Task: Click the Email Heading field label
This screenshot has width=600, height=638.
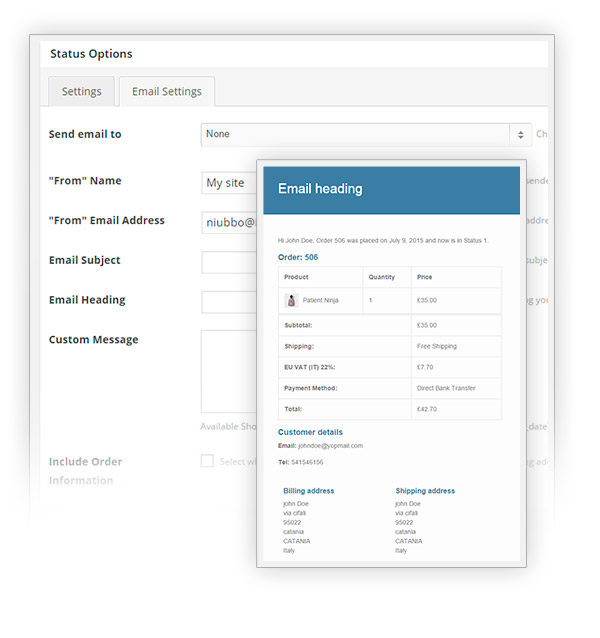Action: pos(87,300)
